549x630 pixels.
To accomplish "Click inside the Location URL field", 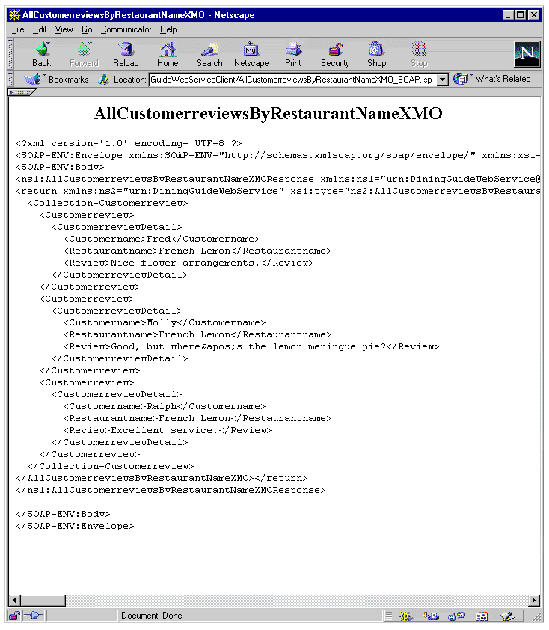I will [x=293, y=80].
